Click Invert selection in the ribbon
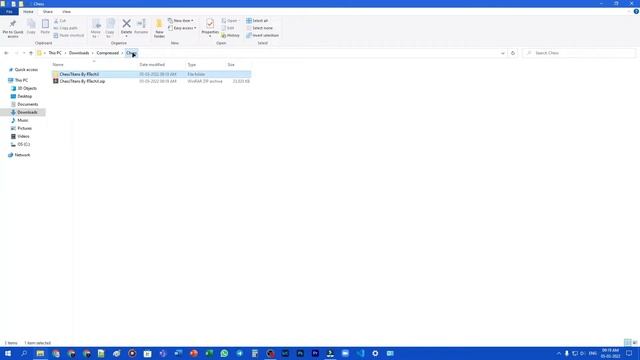The width and height of the screenshot is (640, 360). click(262, 36)
